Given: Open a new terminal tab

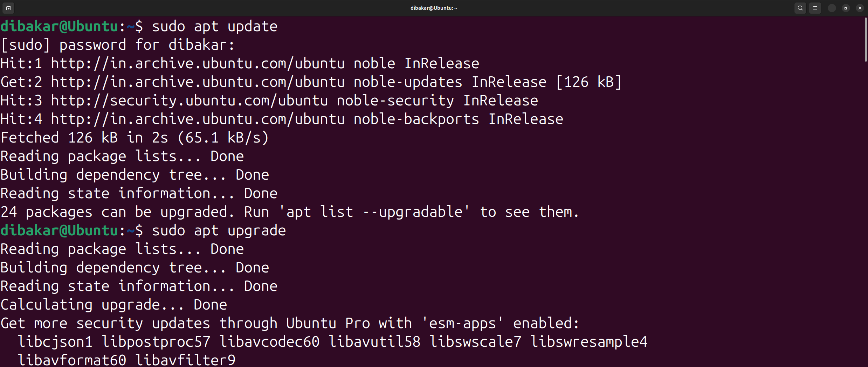Looking at the screenshot, I should coord(8,8).
